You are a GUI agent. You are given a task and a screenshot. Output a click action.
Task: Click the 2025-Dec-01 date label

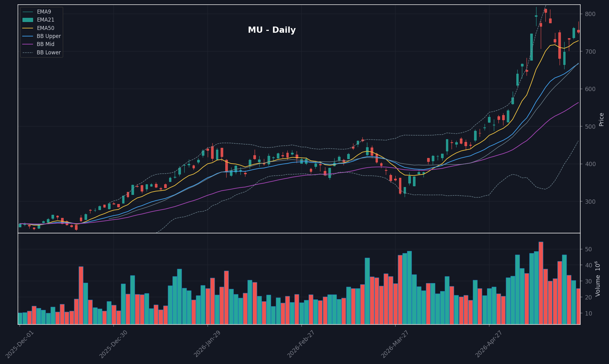pyautogui.click(x=19, y=344)
